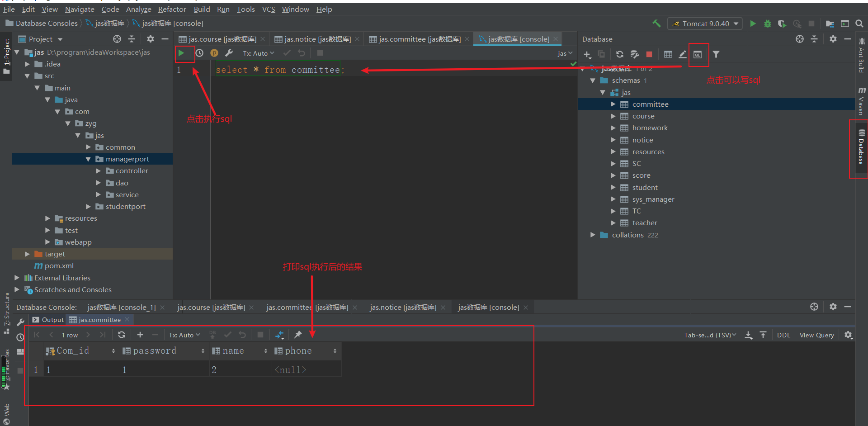Image resolution: width=868 pixels, height=426 pixels.
Task: Open Database panel gear settings
Action: pyautogui.click(x=833, y=39)
